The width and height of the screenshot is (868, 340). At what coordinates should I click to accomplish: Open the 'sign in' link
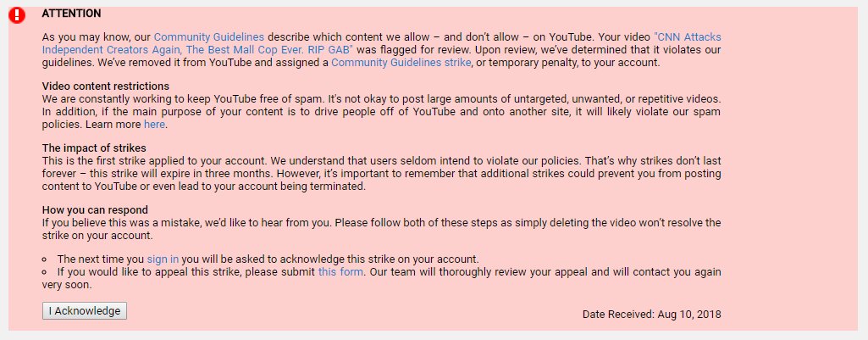click(x=163, y=259)
